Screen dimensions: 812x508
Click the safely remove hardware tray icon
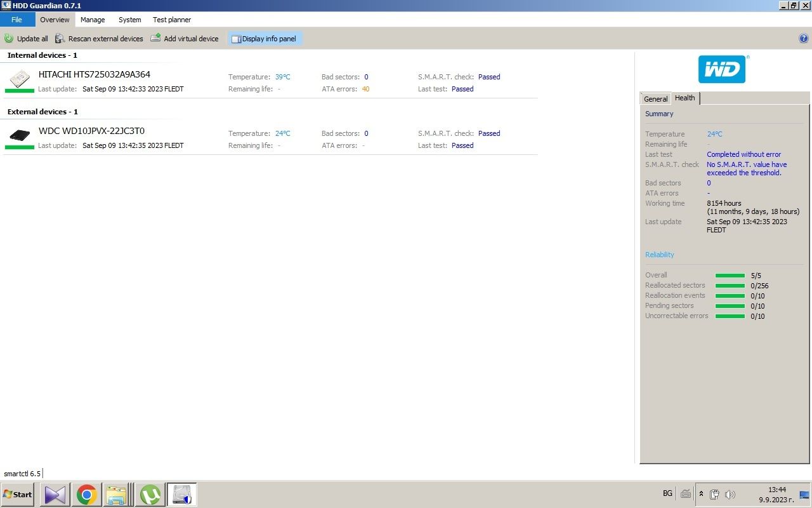click(x=714, y=494)
